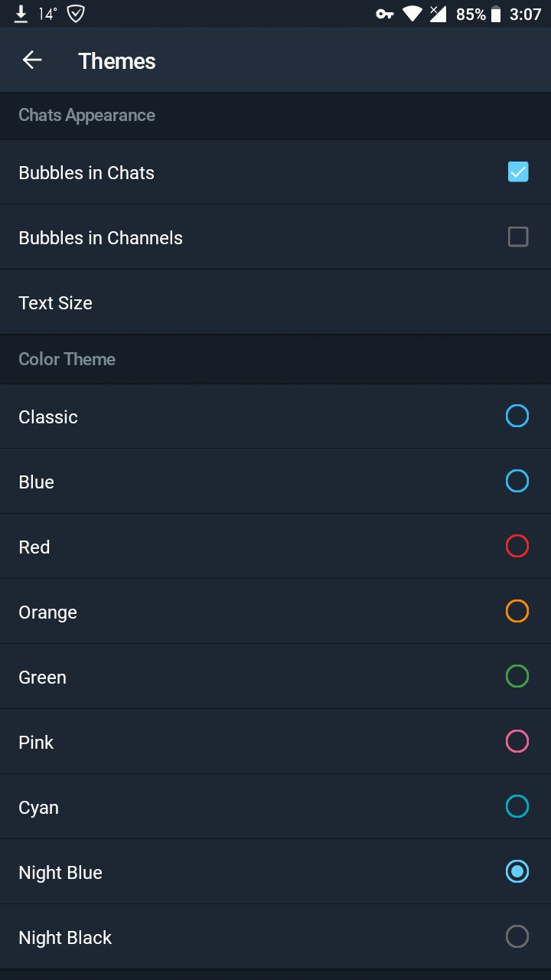Enable the Bubbles in Channels checkbox
Screen dimensions: 551x980
coord(518,237)
